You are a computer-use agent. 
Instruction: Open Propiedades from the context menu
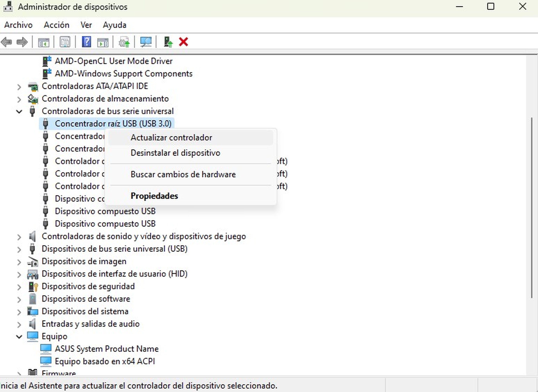pos(154,196)
